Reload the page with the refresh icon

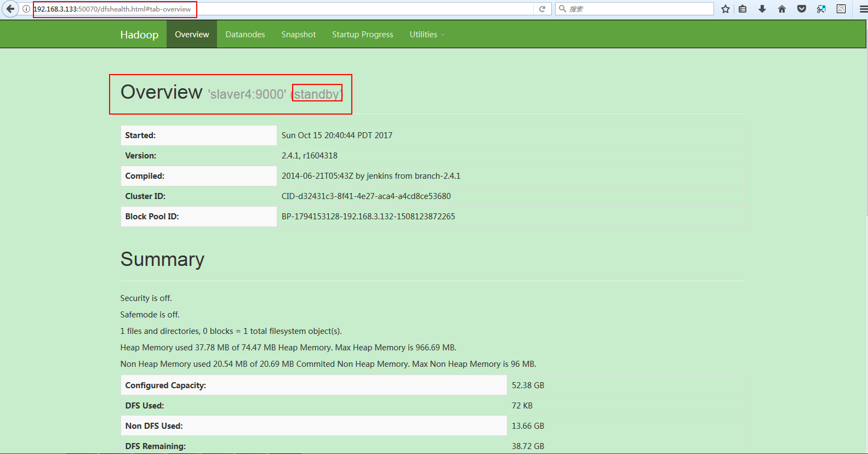542,9
